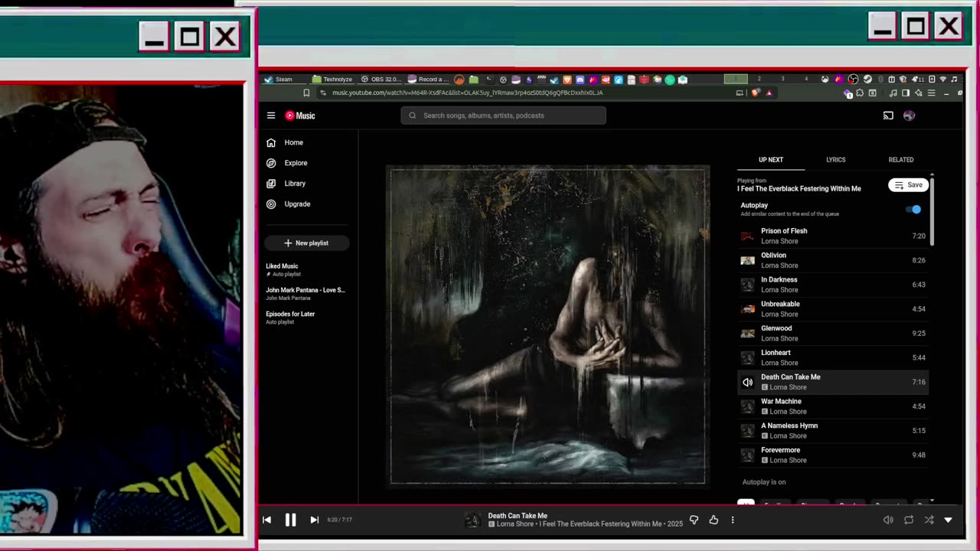Switch to the Up Next tab
This screenshot has height=551, width=980.
pos(771,160)
